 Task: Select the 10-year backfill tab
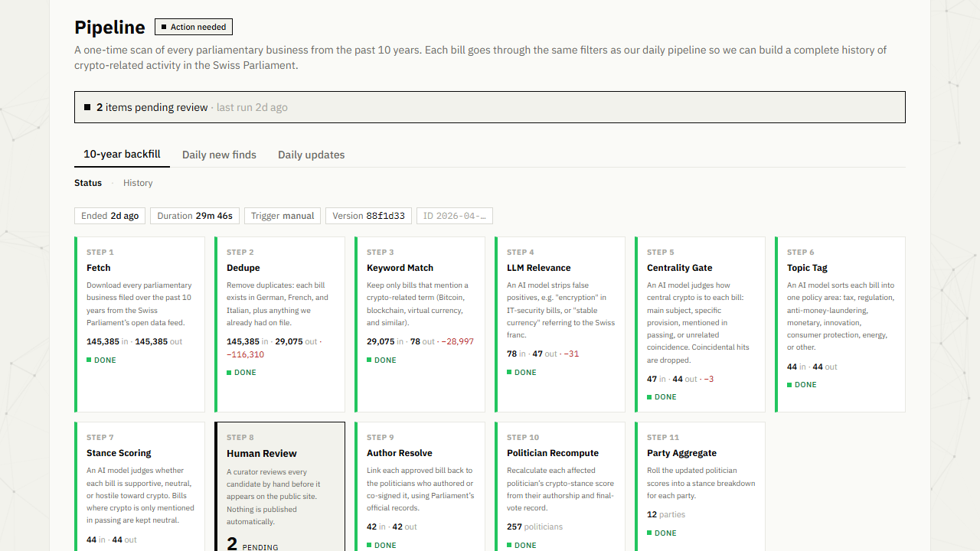122,154
